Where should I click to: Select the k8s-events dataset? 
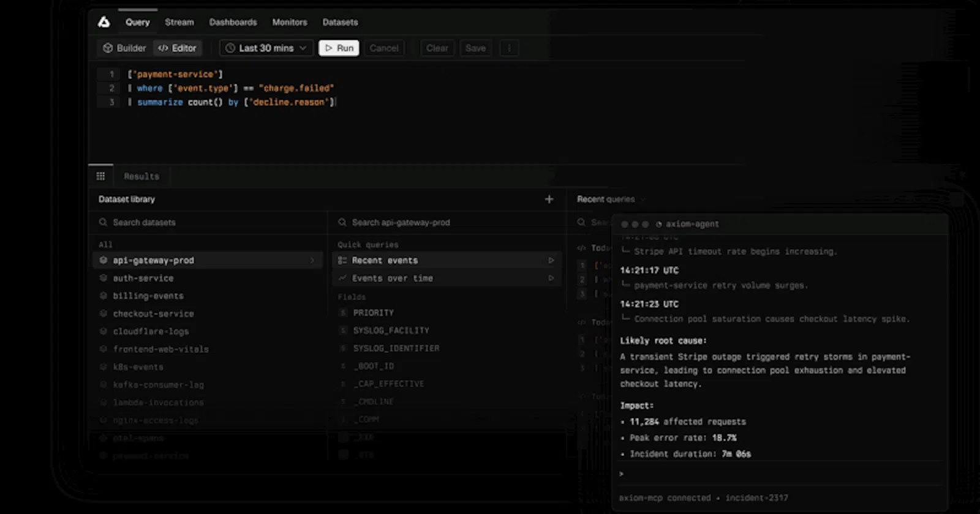click(207, 367)
